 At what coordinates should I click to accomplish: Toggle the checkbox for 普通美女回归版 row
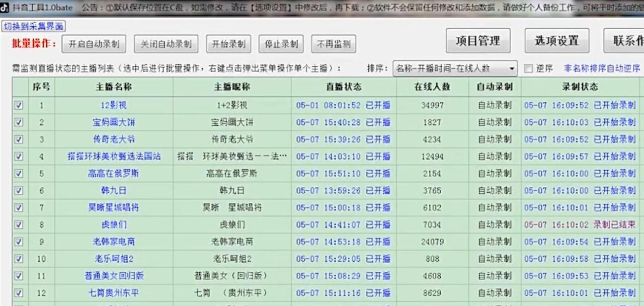tap(19, 276)
